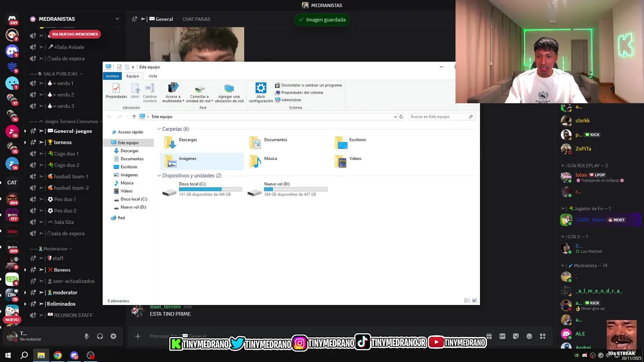
Task: Open the CAT server icon
Action: (x=12, y=183)
